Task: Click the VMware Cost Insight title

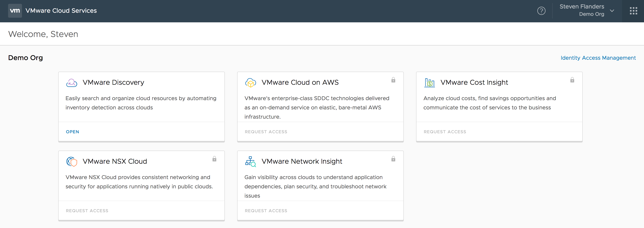Action: point(474,82)
